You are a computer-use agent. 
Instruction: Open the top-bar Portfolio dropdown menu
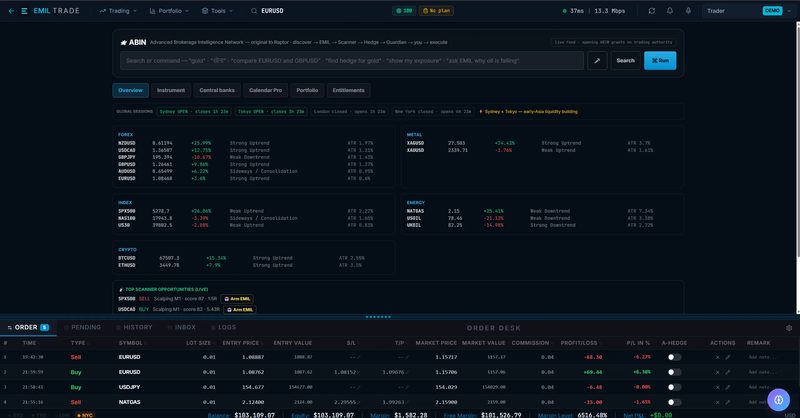click(x=169, y=11)
